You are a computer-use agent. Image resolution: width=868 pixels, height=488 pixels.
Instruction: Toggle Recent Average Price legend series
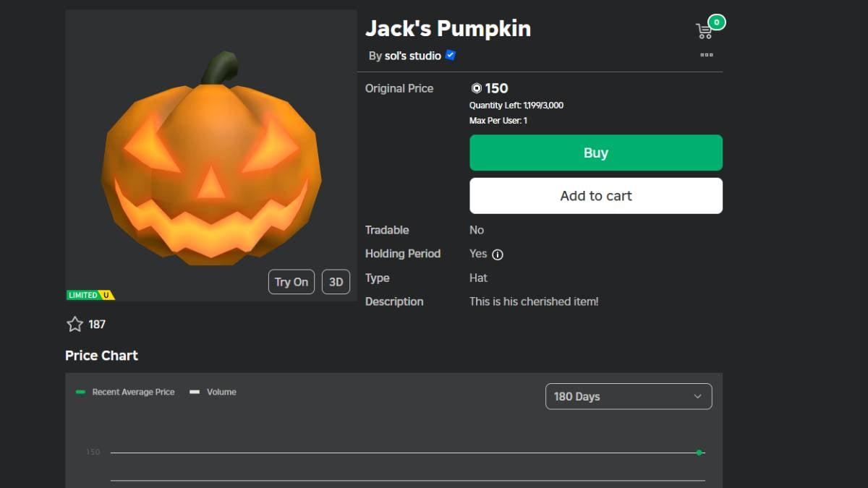[x=126, y=392]
